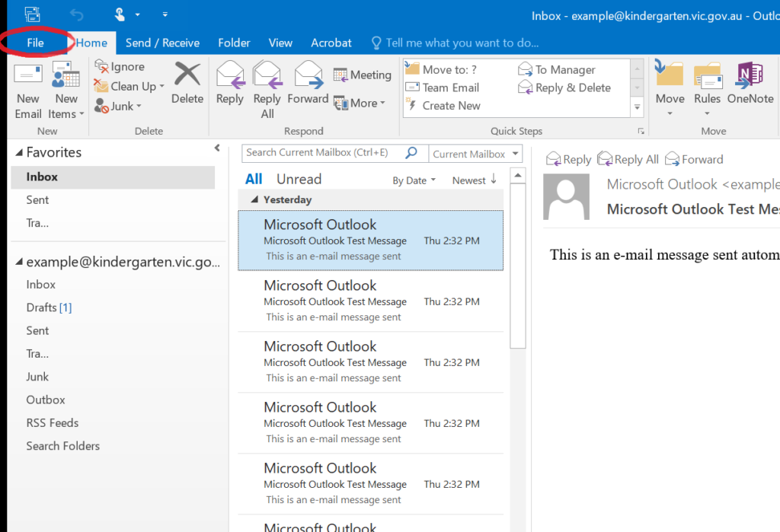The width and height of the screenshot is (780, 532).
Task: Click the Forward icon in the ribbon
Action: pyautogui.click(x=308, y=75)
